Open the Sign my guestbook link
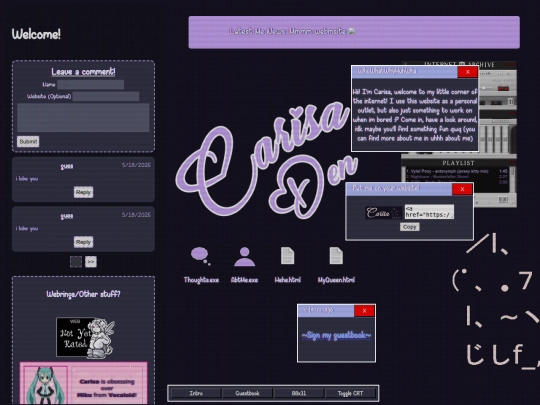Image resolution: width=540 pixels, height=405 pixels. pyautogui.click(x=336, y=335)
